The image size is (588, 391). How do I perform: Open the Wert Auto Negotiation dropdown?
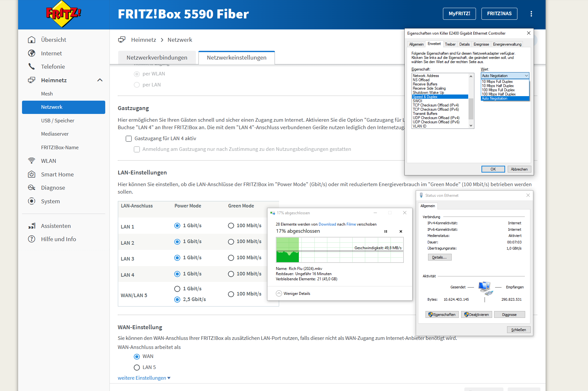tap(505, 75)
